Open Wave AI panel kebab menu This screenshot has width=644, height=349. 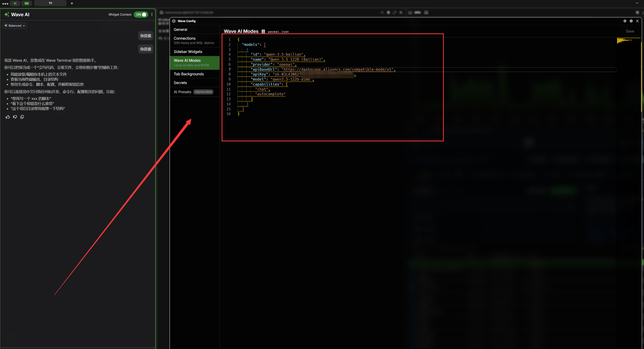(152, 15)
